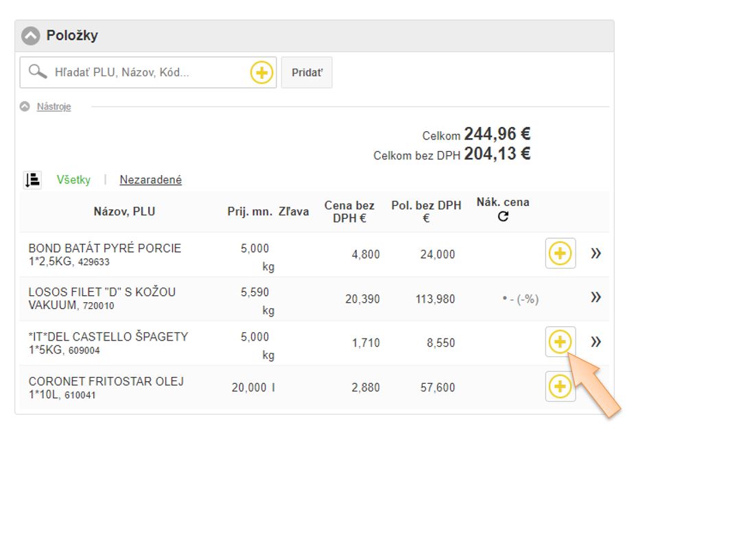This screenshot has width=756, height=550.
Task: Click the 'Názov, PLU' column header
Action: point(124,211)
